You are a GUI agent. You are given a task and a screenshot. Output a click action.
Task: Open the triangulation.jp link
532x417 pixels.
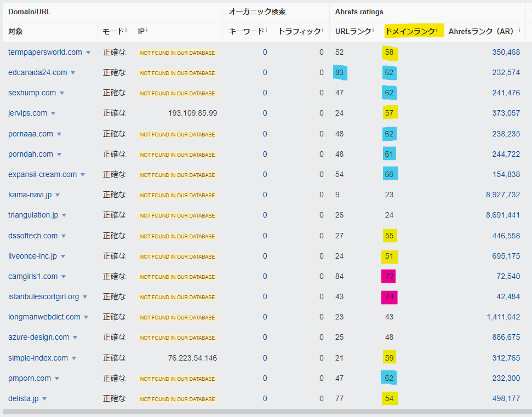[33, 215]
